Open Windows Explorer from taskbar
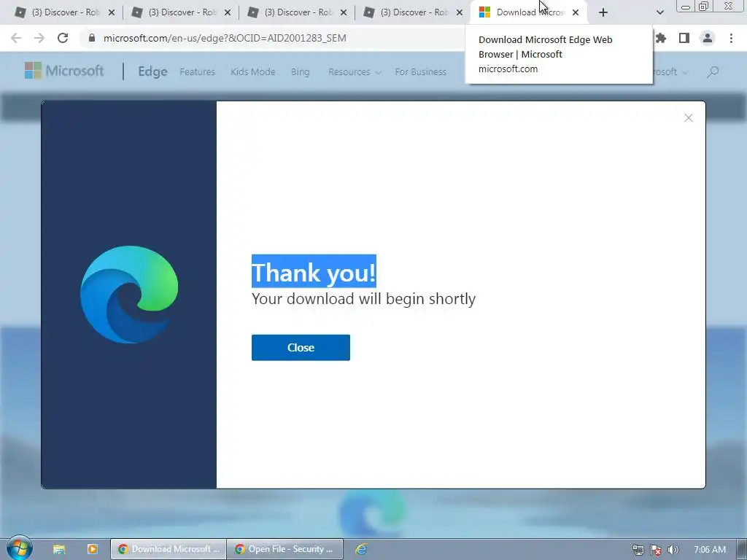The height and width of the screenshot is (560, 747). [x=59, y=549]
